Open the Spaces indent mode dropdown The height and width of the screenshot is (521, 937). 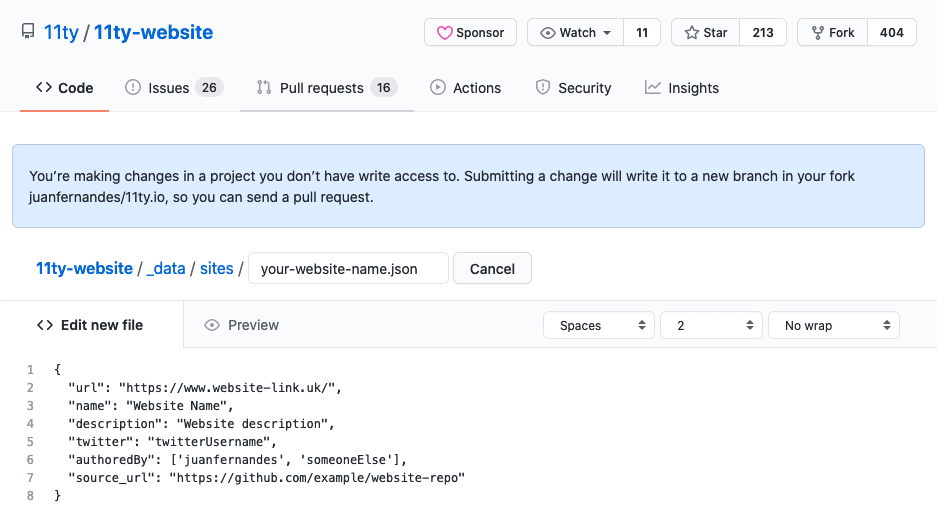[599, 325]
